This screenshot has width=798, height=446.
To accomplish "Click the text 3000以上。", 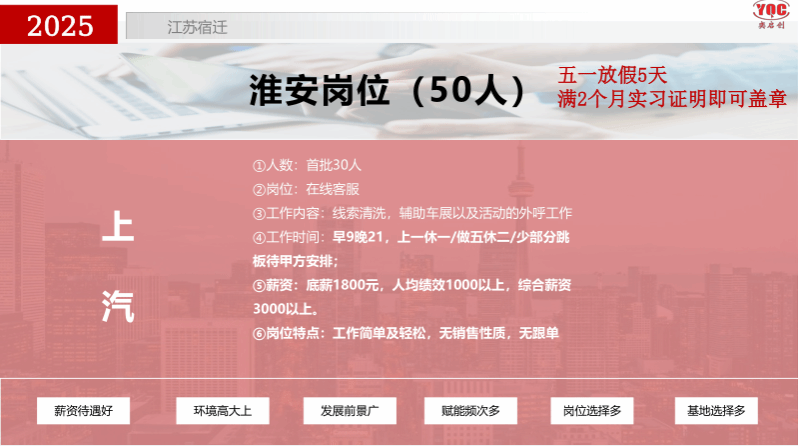I will (287, 309).
